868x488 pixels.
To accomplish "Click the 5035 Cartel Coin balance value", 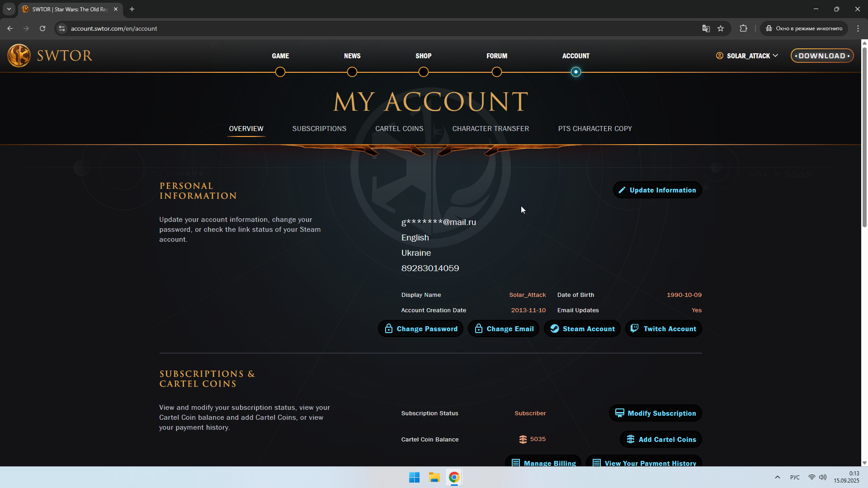I will point(538,439).
